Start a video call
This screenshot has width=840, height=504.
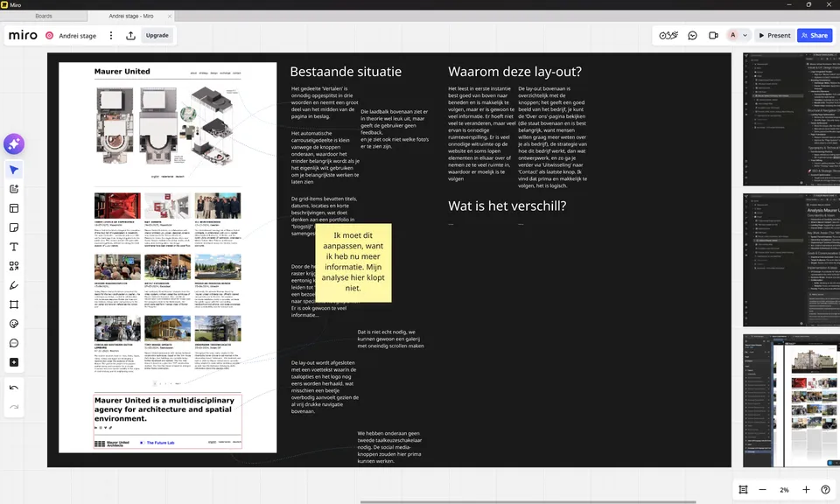[x=713, y=35]
